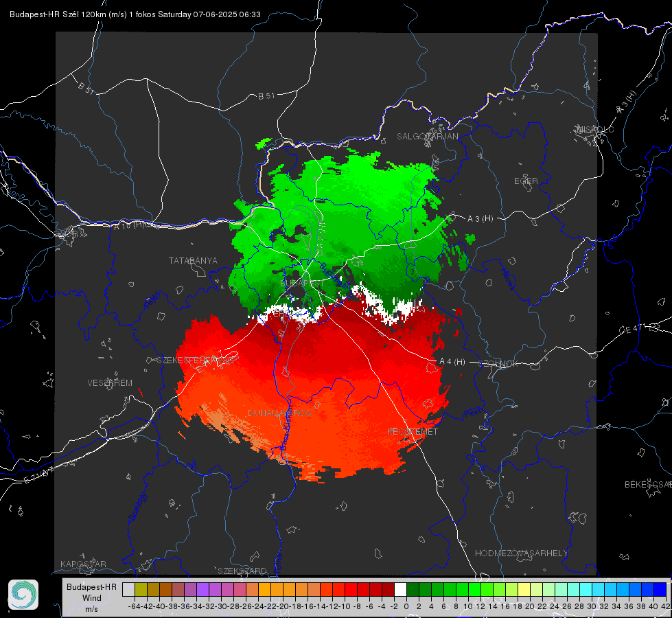
Task: Click the TATABÁNYA city label
Action: [x=193, y=260]
